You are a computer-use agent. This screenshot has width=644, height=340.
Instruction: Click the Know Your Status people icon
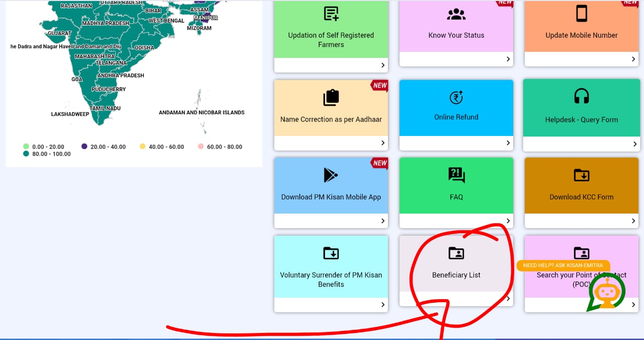click(456, 15)
